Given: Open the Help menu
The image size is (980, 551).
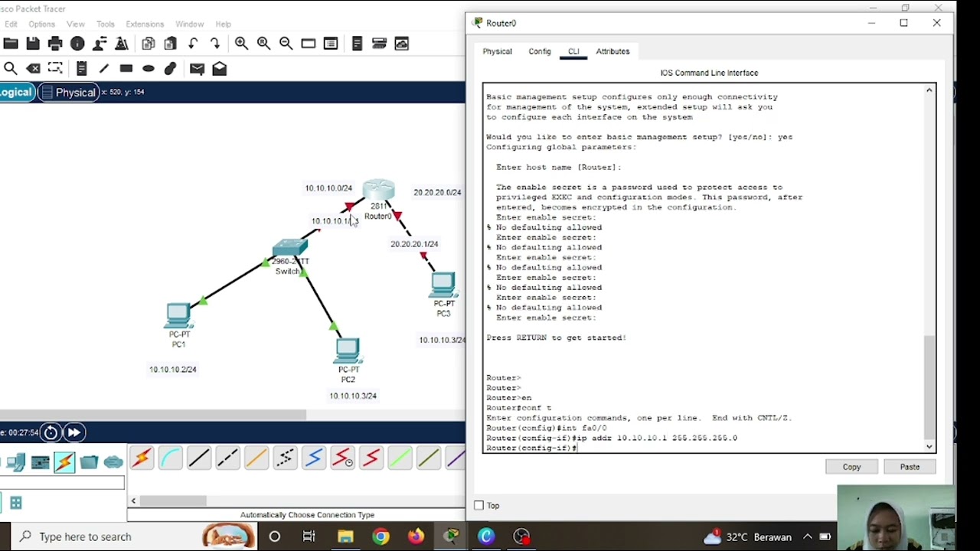Looking at the screenshot, I should pyautogui.click(x=223, y=24).
